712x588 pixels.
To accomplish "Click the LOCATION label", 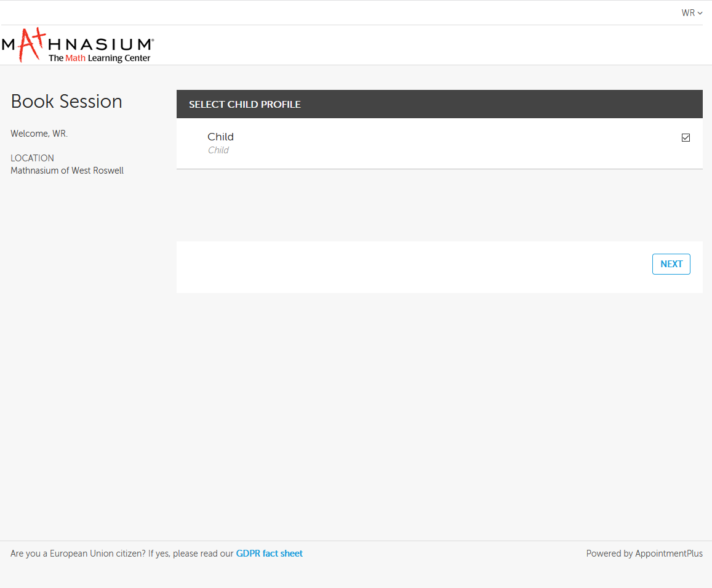I will point(32,158).
